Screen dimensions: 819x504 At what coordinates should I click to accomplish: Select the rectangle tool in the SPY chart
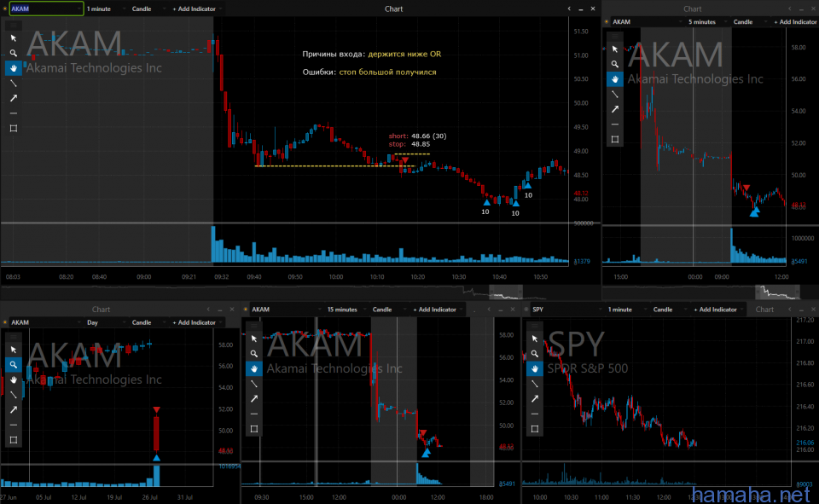(x=534, y=429)
